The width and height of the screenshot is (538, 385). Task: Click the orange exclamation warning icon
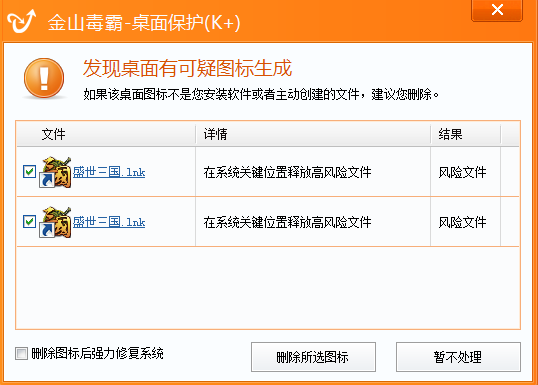click(x=44, y=78)
